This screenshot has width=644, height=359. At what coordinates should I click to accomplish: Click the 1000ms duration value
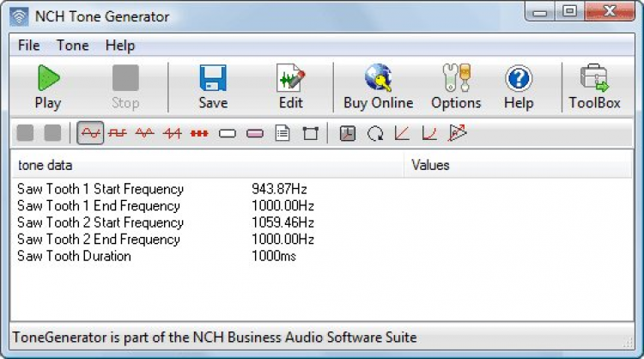(274, 256)
